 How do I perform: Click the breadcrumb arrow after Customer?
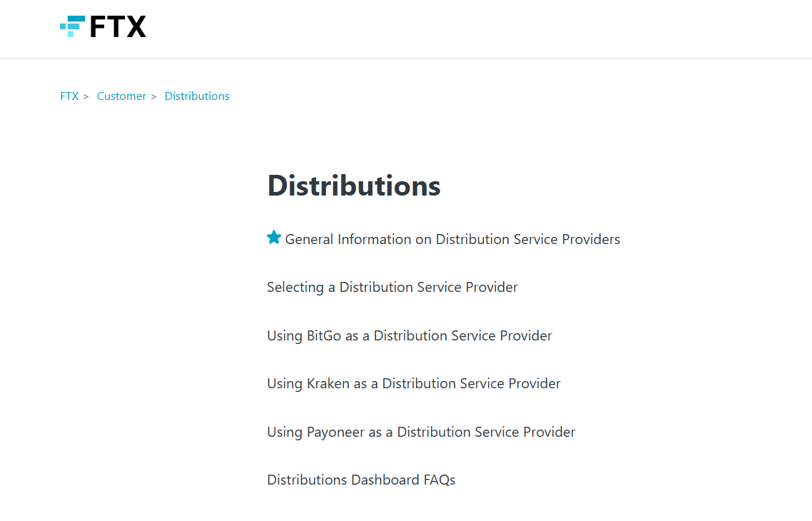154,96
